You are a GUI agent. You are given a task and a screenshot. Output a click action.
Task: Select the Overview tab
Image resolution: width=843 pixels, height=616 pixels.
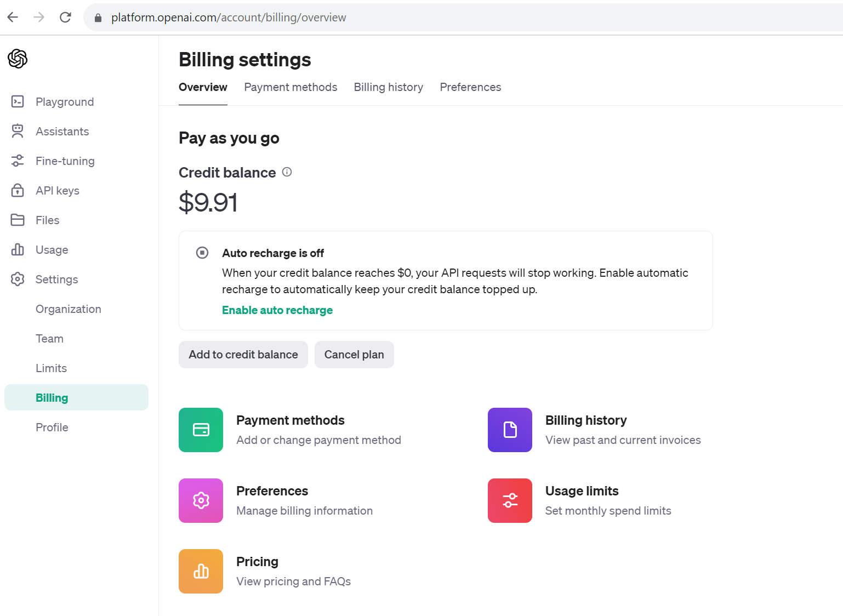(x=203, y=87)
